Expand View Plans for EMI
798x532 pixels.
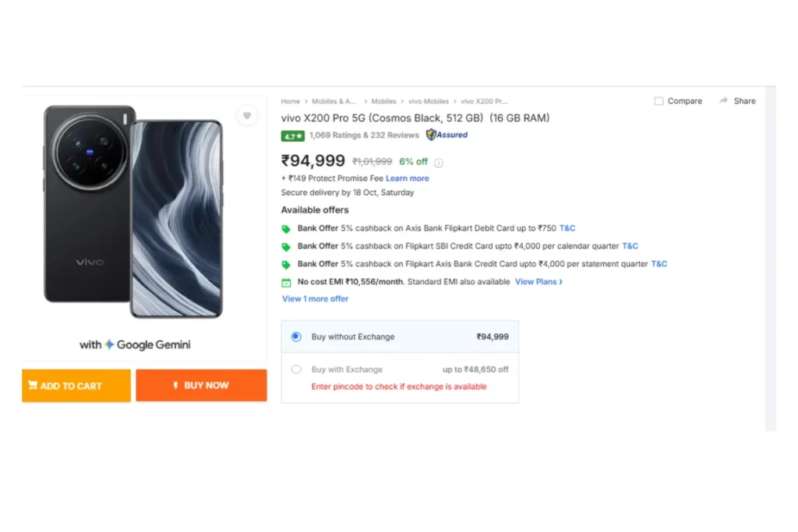pyautogui.click(x=538, y=282)
